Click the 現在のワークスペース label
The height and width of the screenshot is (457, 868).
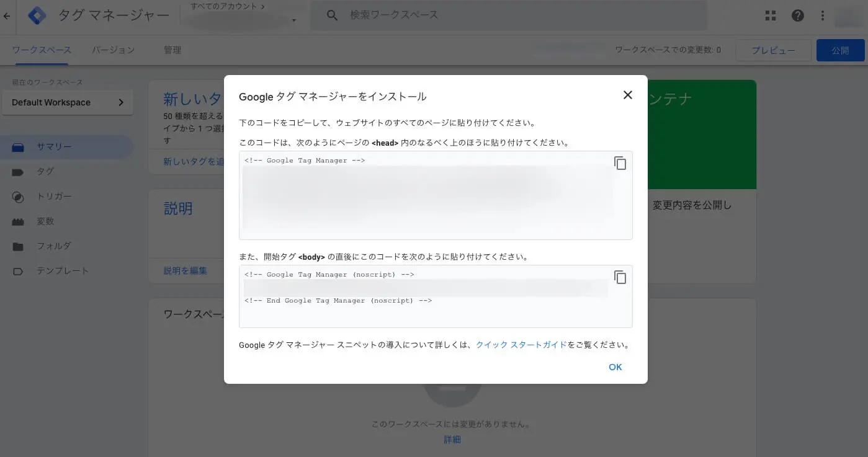[47, 82]
